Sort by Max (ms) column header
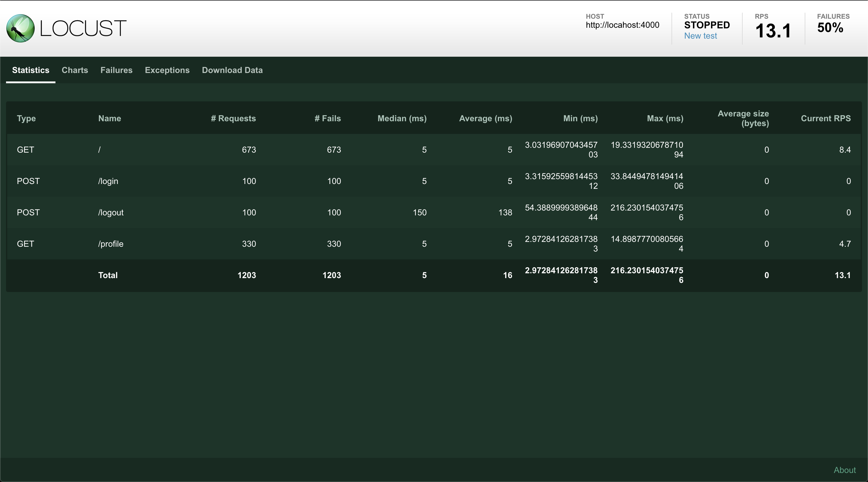 pos(665,119)
